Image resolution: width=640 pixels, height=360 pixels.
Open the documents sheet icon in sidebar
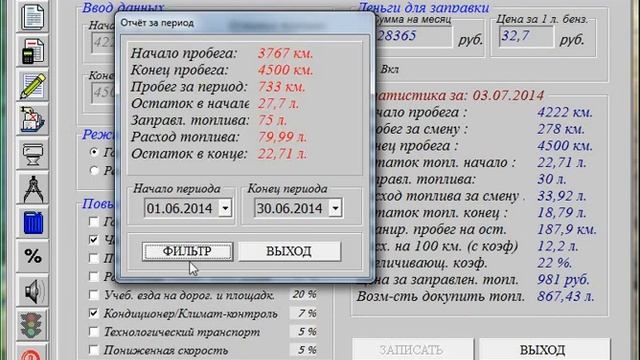[33, 17]
